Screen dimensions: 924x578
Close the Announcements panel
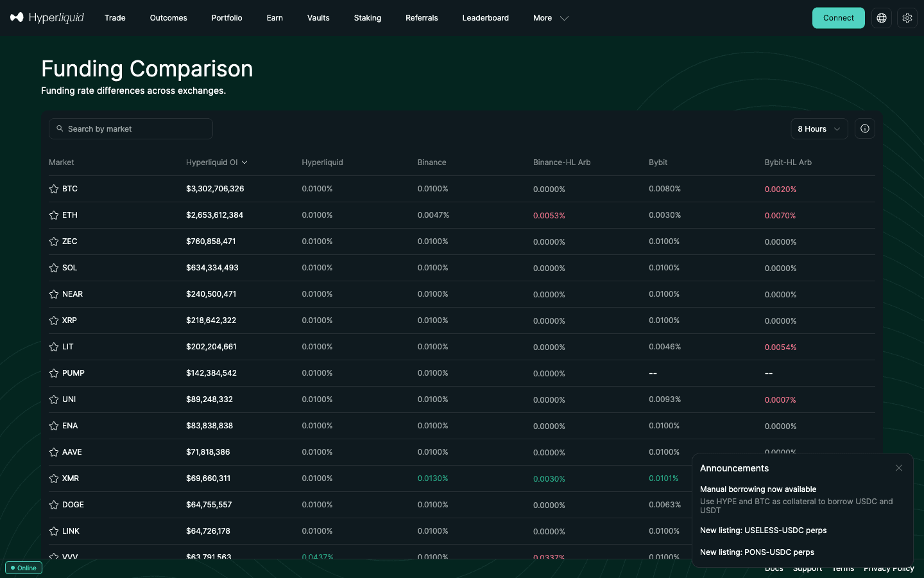(899, 468)
